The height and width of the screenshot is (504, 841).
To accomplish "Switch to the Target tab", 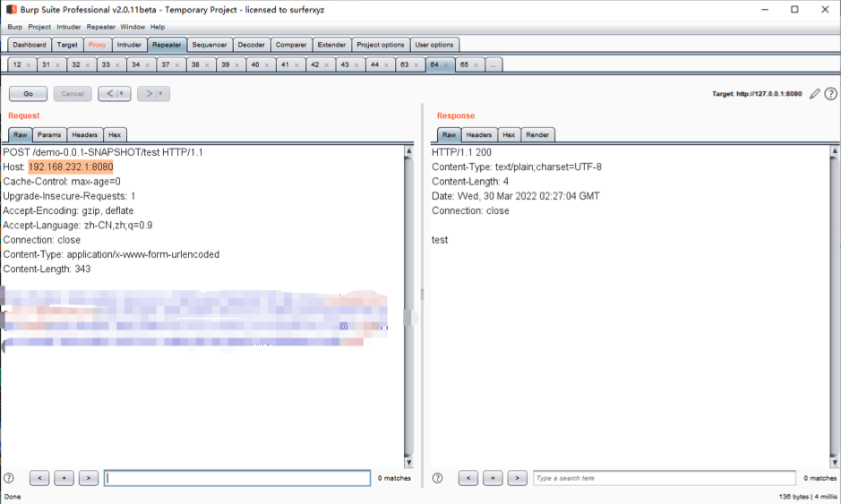I will click(x=67, y=45).
